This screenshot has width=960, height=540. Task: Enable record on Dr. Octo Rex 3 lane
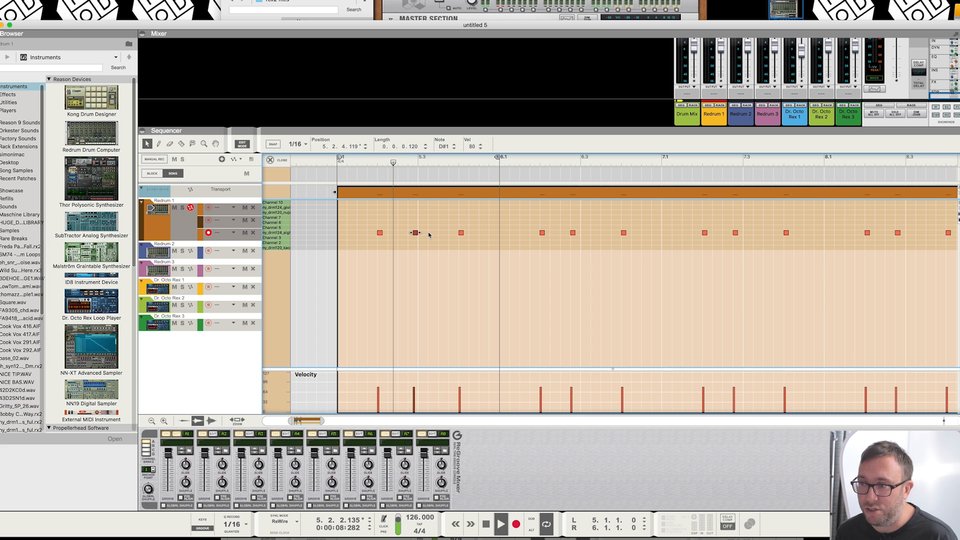point(208,323)
